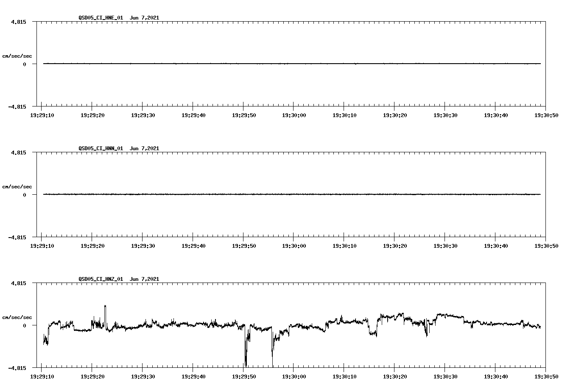The image size is (576, 392).
Task: Click the 0 axis value on HNE plot
Action: pos(25,64)
